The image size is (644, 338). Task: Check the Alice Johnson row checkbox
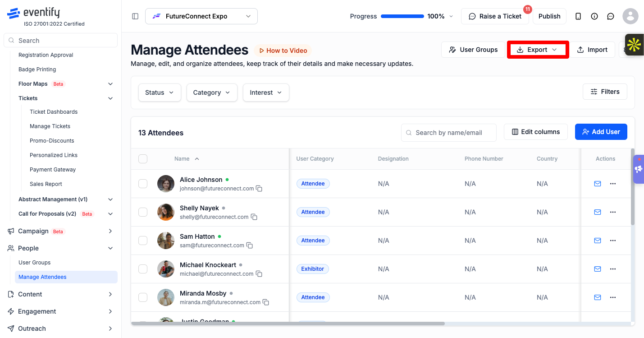[143, 184]
